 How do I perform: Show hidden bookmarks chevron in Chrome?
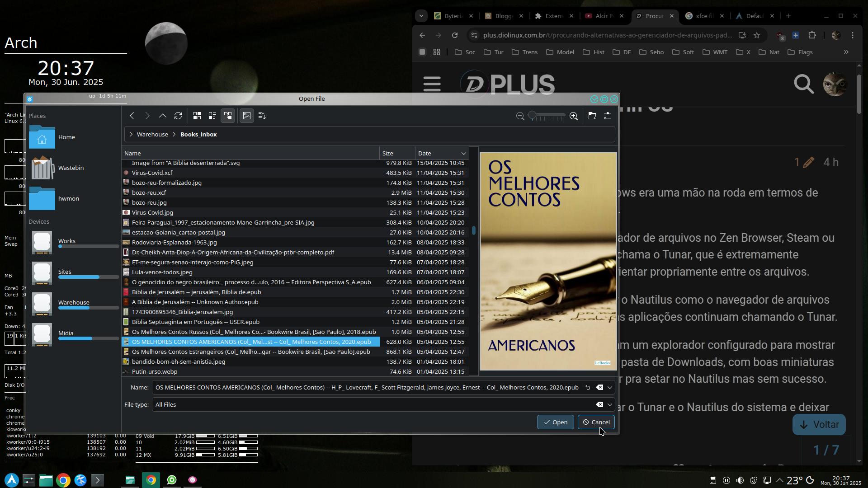tap(846, 52)
